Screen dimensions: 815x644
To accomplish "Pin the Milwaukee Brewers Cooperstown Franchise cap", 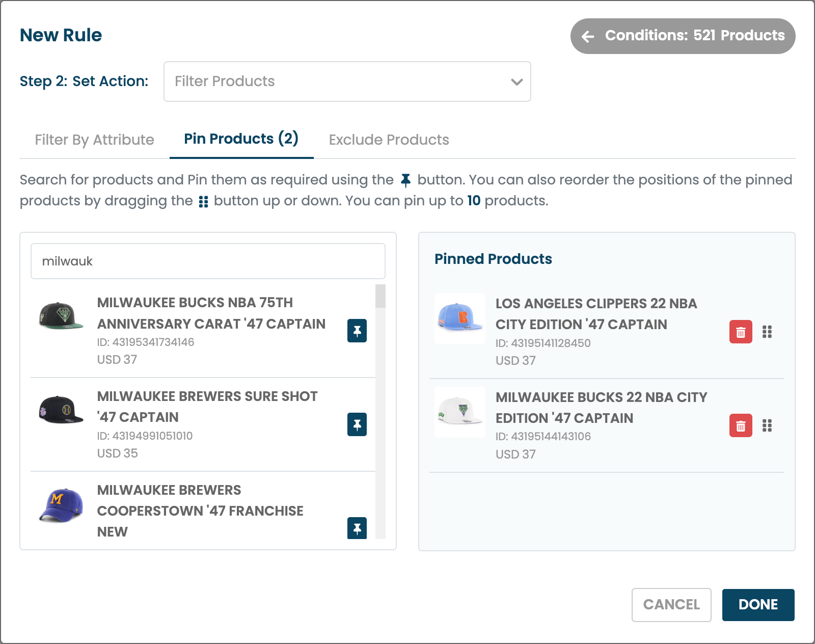I will (357, 528).
